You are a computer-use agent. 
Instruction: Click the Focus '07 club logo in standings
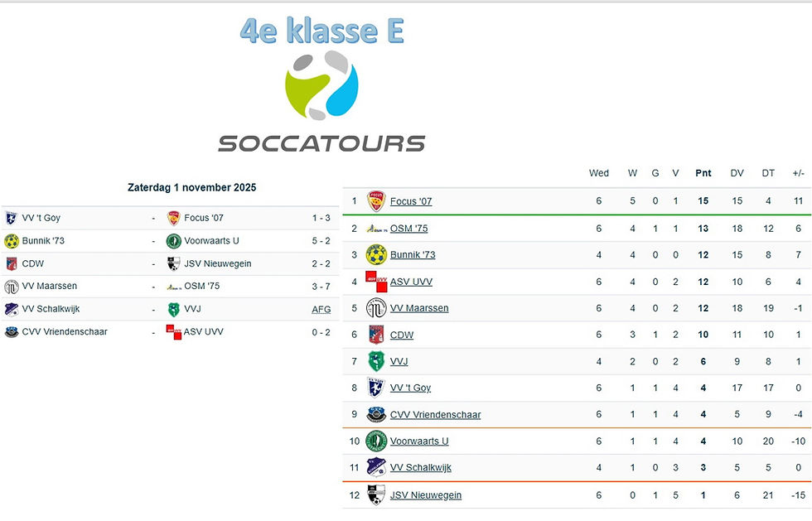376,201
